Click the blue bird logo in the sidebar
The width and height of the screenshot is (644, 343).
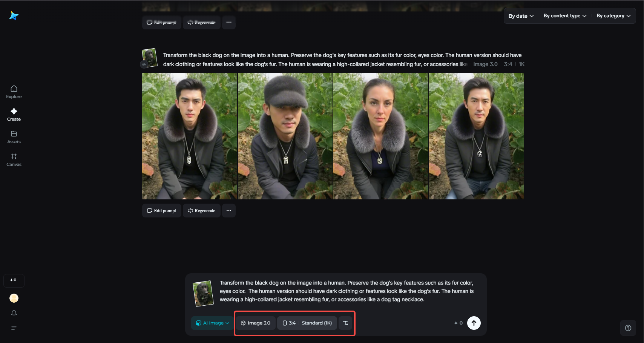(x=14, y=15)
